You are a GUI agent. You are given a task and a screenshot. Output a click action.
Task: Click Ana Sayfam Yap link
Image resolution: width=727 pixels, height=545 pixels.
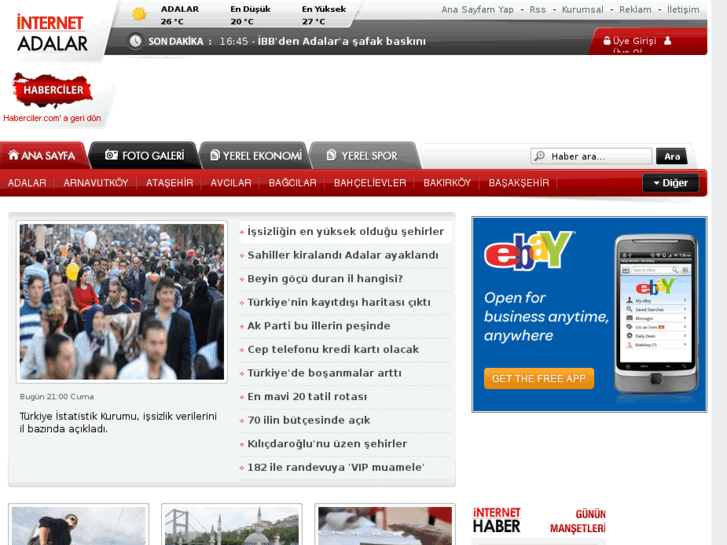tap(478, 10)
